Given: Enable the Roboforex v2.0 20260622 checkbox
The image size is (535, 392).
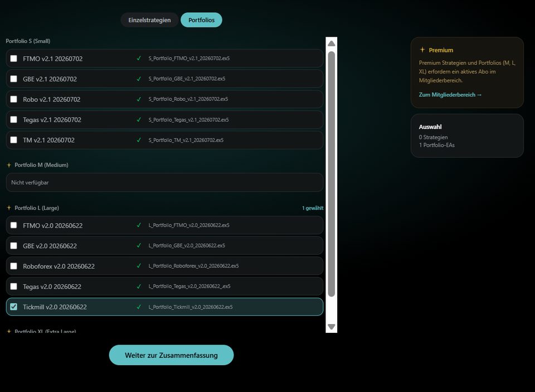Looking at the screenshot, I should (x=13, y=266).
